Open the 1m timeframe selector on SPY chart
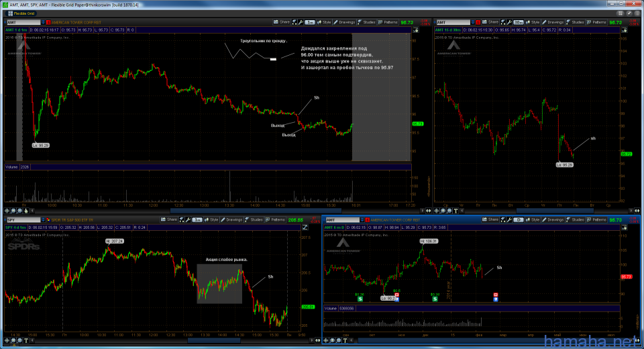The width and height of the screenshot is (644, 349). click(197, 219)
